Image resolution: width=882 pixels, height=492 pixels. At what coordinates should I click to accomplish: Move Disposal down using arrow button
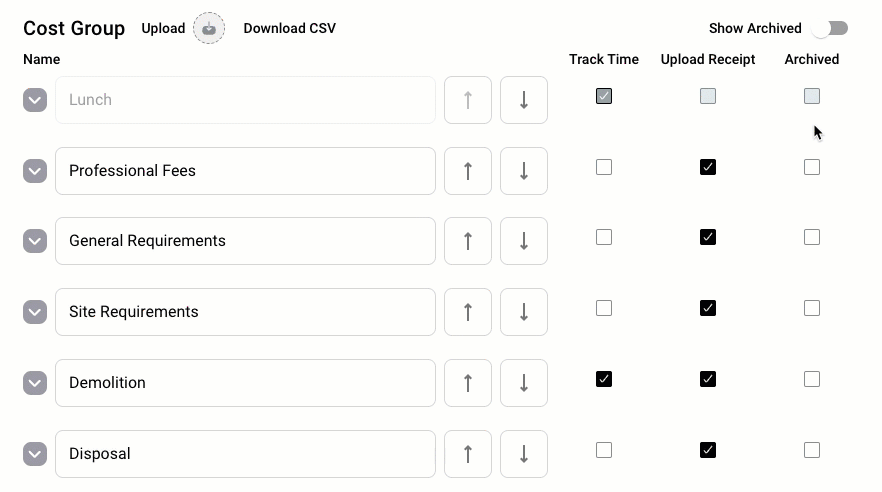click(x=524, y=454)
